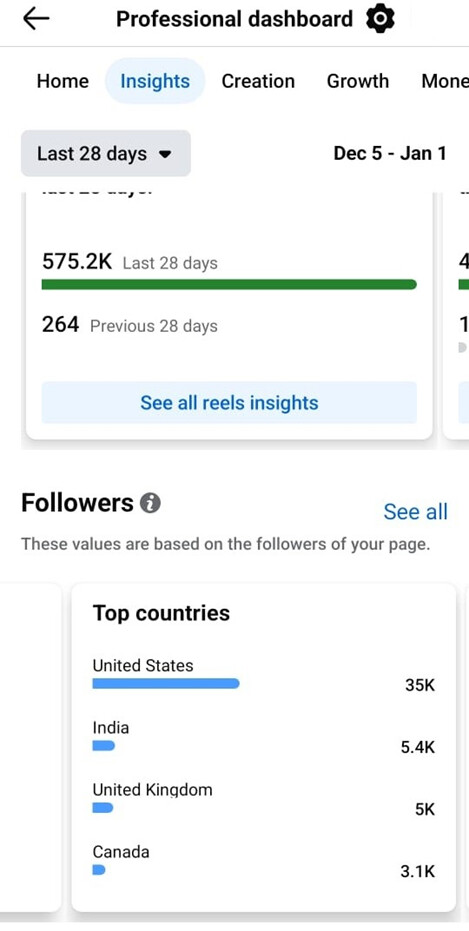Select the United States country bar
The width and height of the screenshot is (469, 931).
166,684
